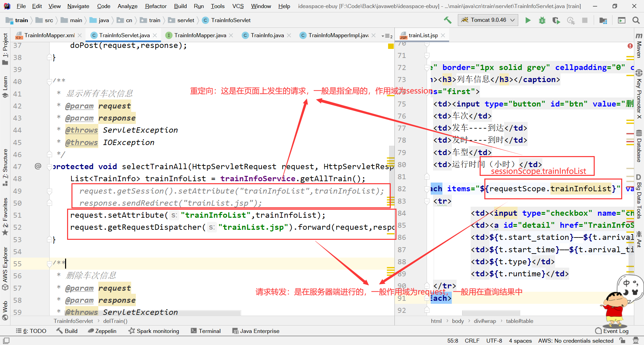Screen dimensions: 644x345
Task: Click the inspector hat icon in status bar
Action: point(636,341)
